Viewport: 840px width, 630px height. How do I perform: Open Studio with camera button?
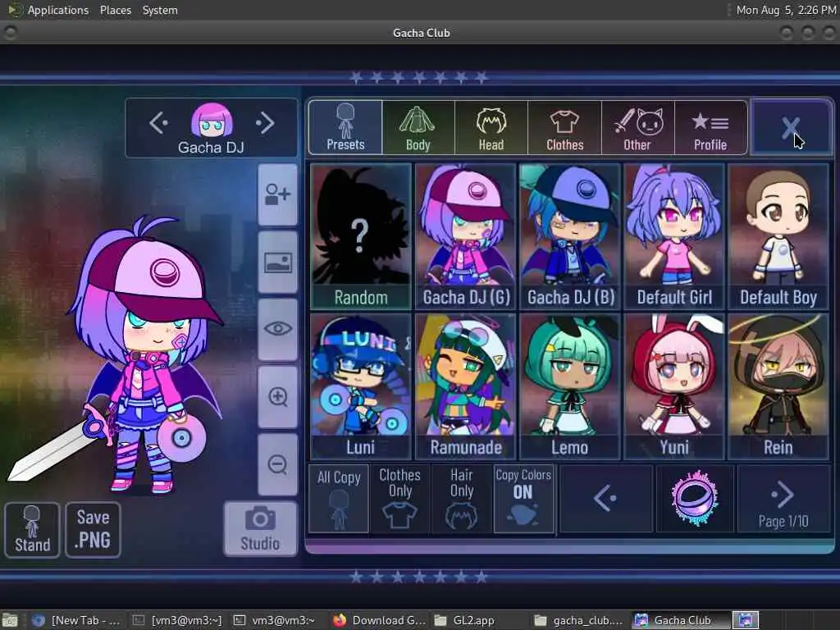(x=260, y=529)
